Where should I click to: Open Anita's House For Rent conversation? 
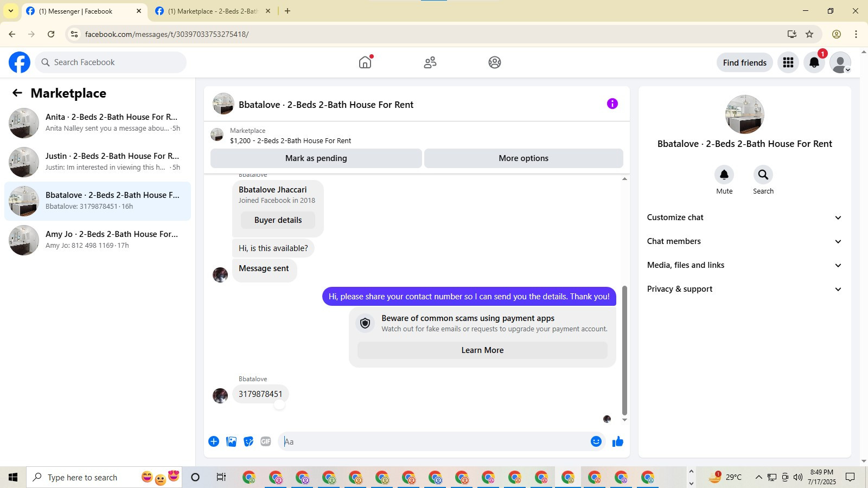(98, 123)
